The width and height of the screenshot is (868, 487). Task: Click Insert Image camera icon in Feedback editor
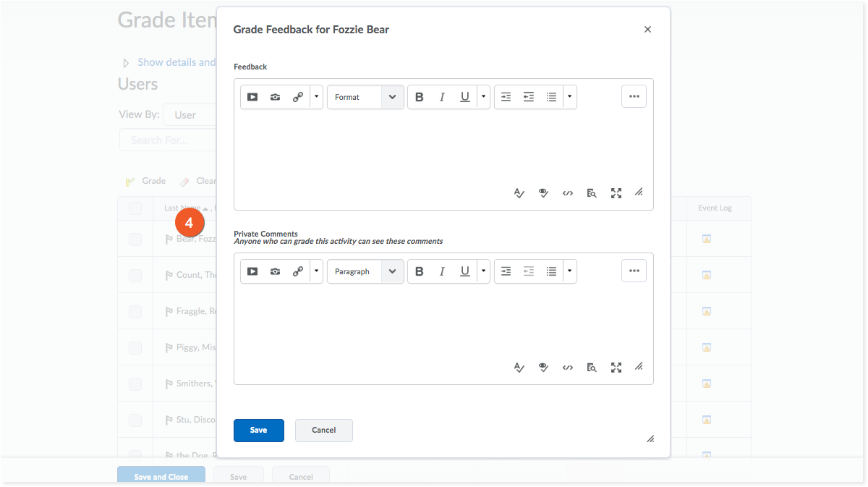275,97
